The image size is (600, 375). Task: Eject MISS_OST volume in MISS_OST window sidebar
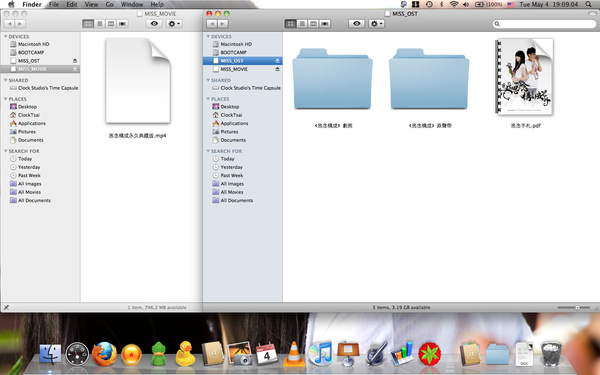tap(277, 61)
